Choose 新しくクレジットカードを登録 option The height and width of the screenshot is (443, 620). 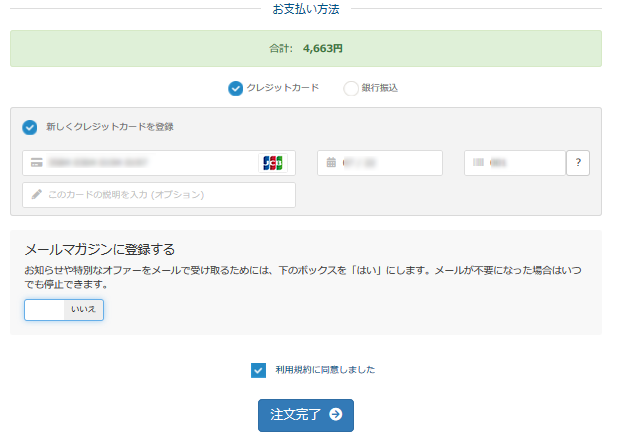click(x=30, y=127)
